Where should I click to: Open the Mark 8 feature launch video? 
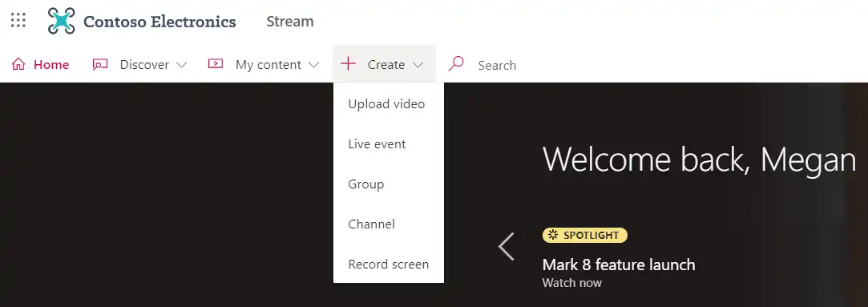619,265
